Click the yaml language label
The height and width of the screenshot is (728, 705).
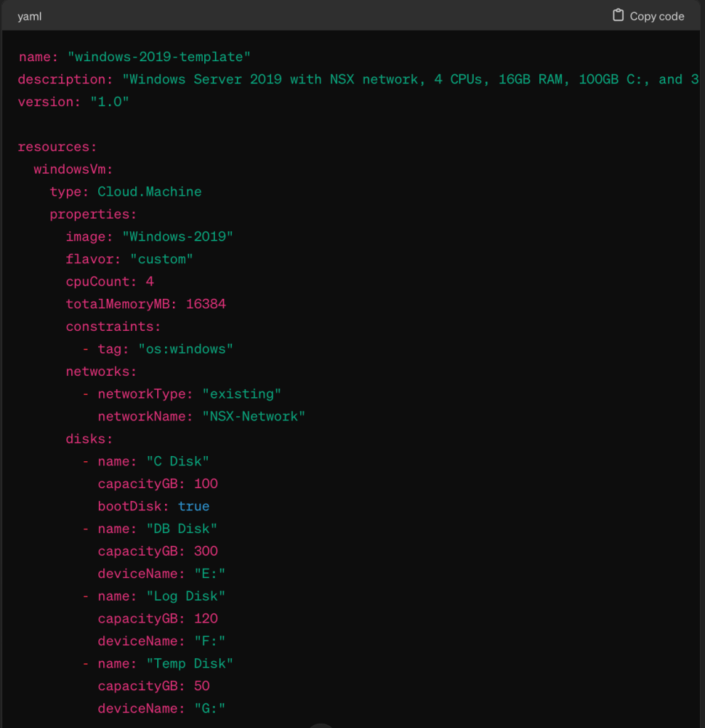(x=30, y=16)
